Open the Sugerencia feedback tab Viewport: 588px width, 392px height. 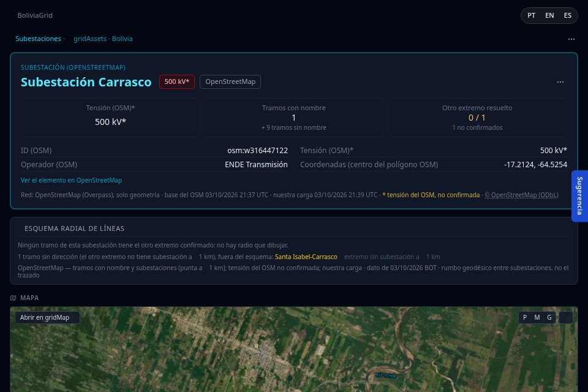click(x=580, y=196)
